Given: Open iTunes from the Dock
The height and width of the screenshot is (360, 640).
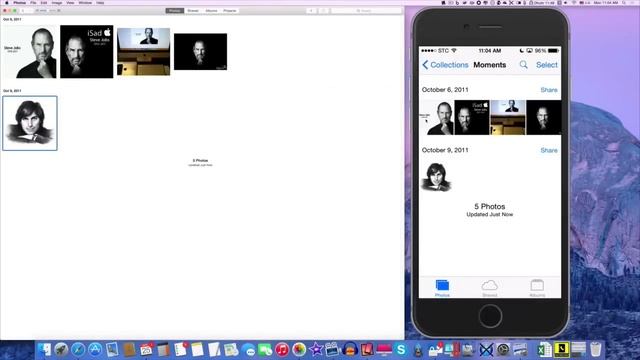Looking at the screenshot, I should pos(282,350).
